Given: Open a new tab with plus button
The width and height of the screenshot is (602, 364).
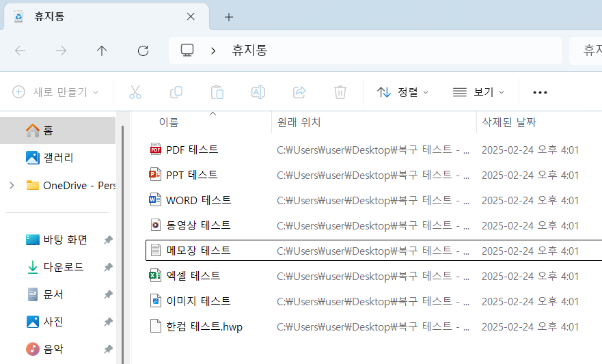Looking at the screenshot, I should click(x=229, y=17).
